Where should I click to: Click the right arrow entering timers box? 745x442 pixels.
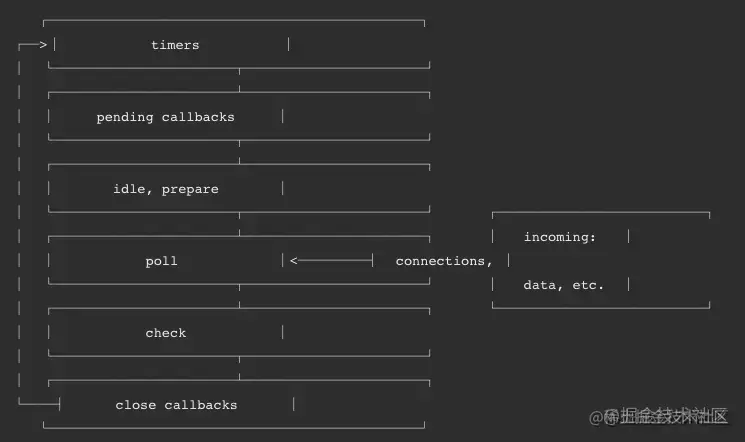[32, 45]
